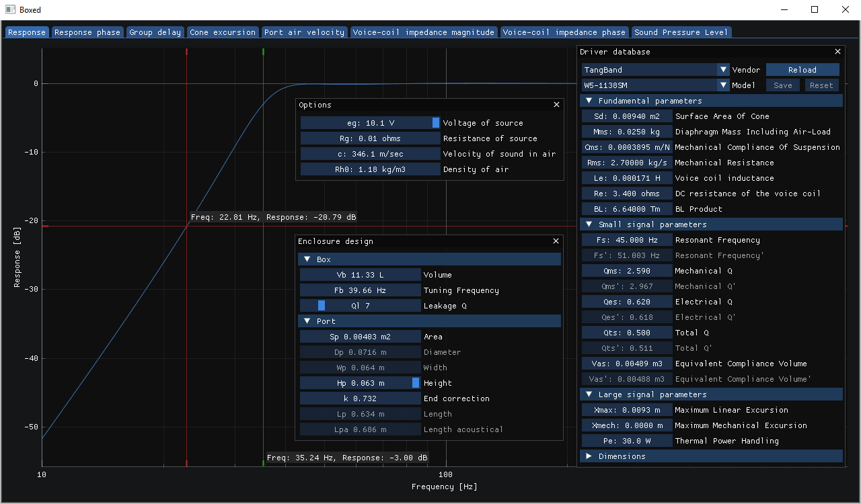Select the Fb tuning frequency field
This screenshot has height=504, width=861.
click(x=360, y=290)
